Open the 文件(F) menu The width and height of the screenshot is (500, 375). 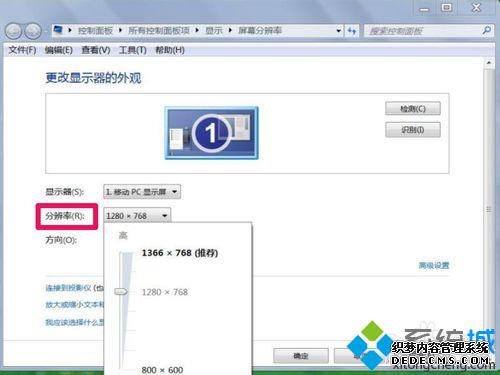pyautogui.click(x=22, y=50)
